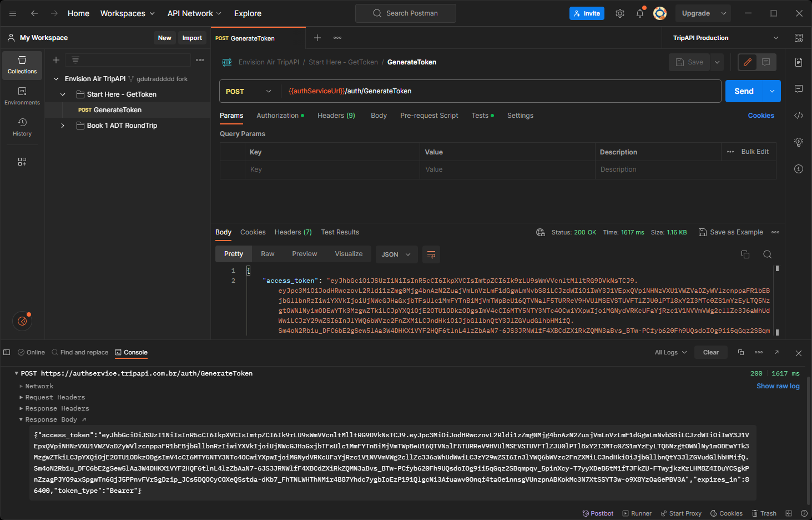This screenshot has height=520, width=812.
Task: Expand the Book 1 ADT RoundTrip folder
Action: click(63, 126)
